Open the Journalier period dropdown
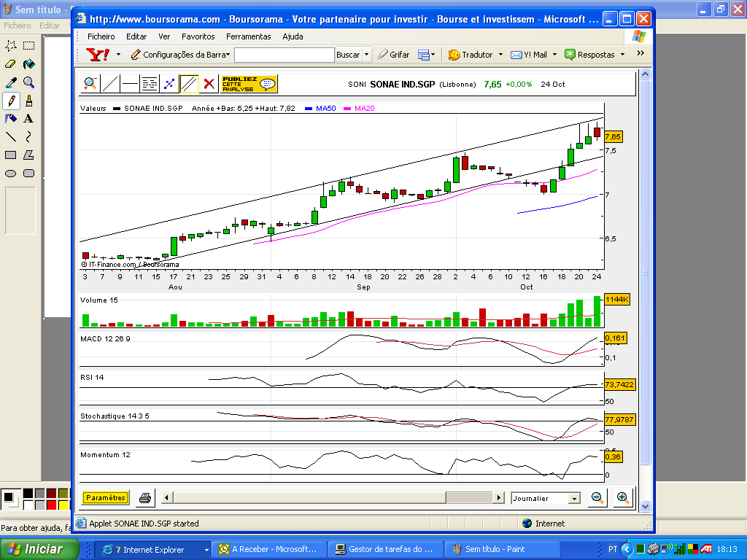The image size is (747, 560). pos(546,498)
